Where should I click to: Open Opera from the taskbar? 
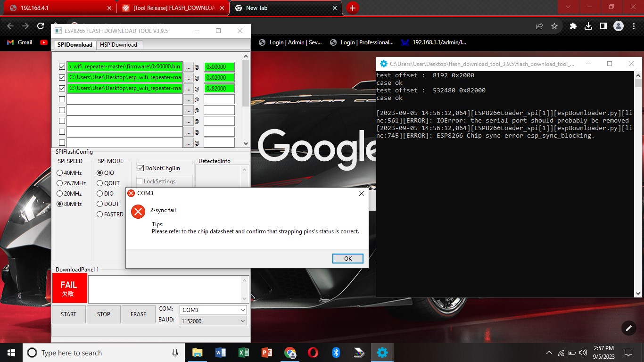pyautogui.click(x=313, y=353)
